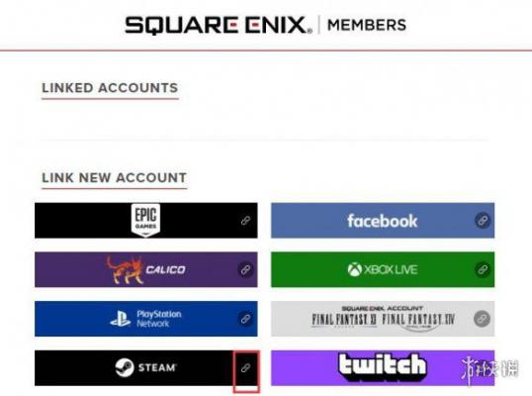Select the Facebook account banner
Image resolution: width=532 pixels, height=396 pixels.
pos(383,221)
